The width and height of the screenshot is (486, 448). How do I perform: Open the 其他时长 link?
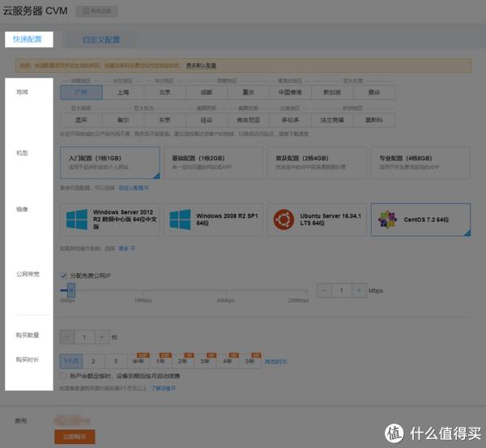[x=276, y=361]
